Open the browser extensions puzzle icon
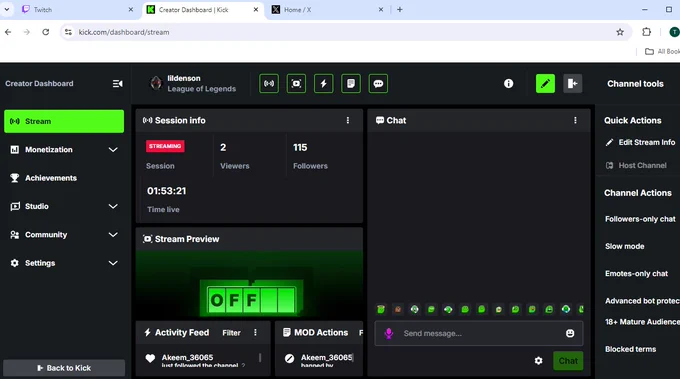680x379 pixels. tap(647, 32)
